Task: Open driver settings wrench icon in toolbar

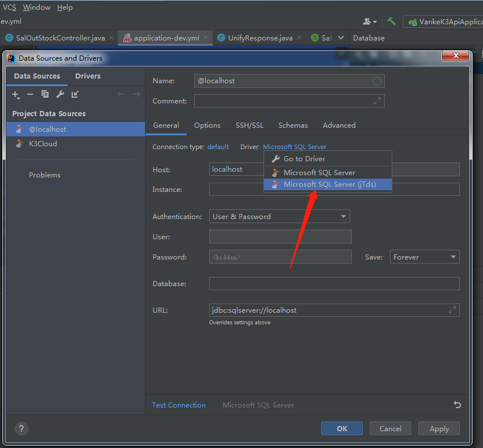Action: (x=60, y=94)
